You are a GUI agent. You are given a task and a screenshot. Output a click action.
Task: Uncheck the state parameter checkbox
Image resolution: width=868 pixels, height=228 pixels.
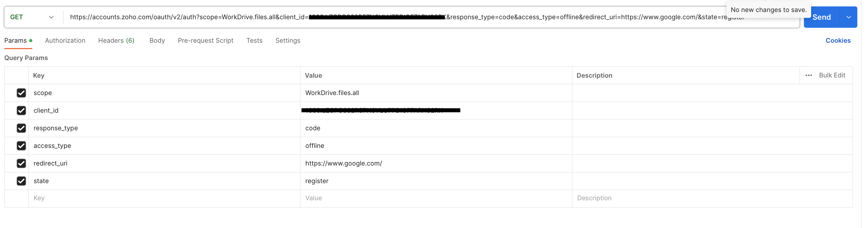[21, 181]
